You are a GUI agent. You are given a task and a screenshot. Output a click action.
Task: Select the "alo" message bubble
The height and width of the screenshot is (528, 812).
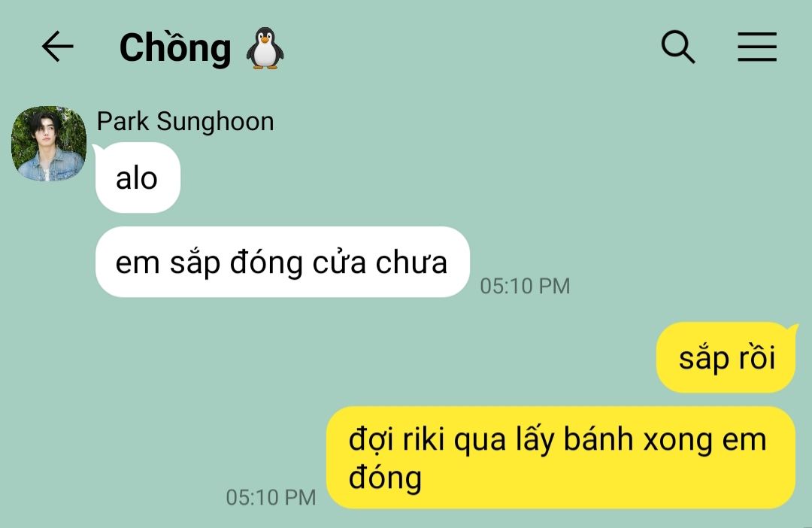[x=138, y=178]
